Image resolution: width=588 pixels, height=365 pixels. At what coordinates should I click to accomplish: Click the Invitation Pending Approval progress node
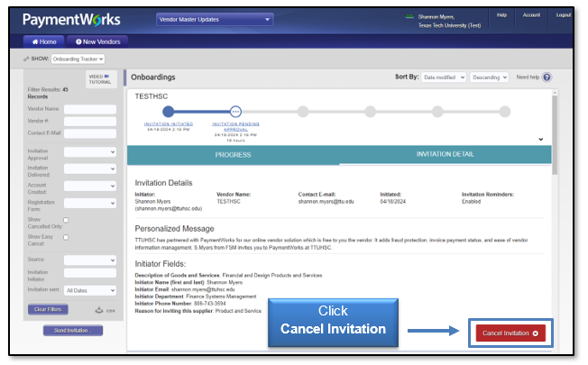pyautogui.click(x=235, y=111)
